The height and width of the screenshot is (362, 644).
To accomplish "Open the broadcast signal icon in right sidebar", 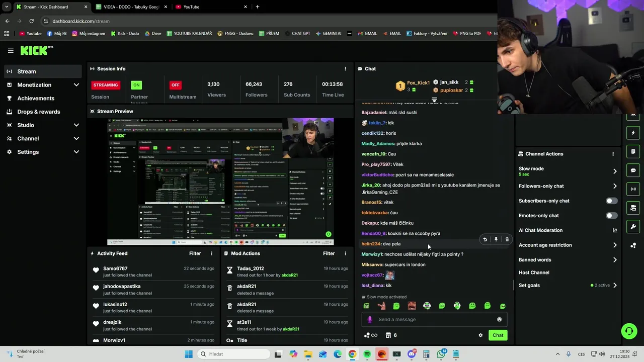I will coord(633,189).
